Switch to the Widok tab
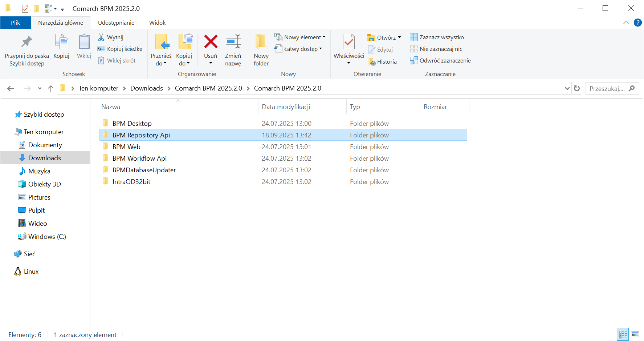Viewport: 644px width, 341px height. point(157,23)
